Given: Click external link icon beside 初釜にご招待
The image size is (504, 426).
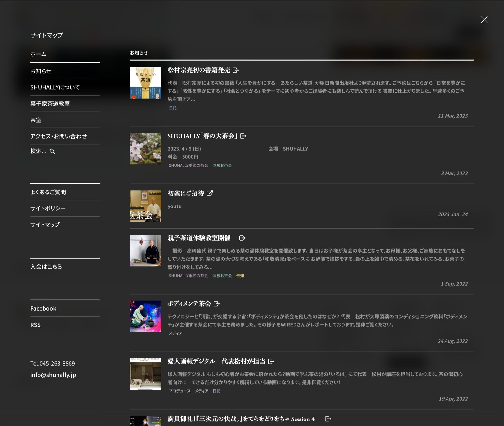Looking at the screenshot, I should coord(210,193).
